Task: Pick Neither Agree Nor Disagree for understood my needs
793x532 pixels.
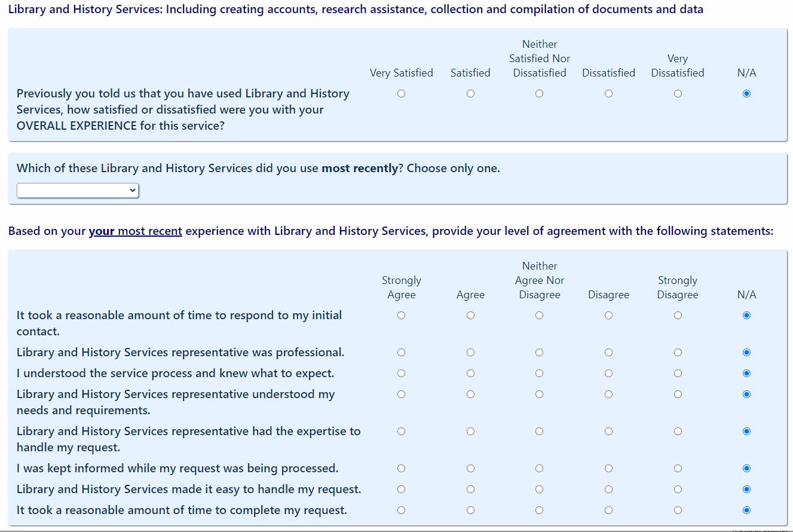Action: [x=539, y=395]
